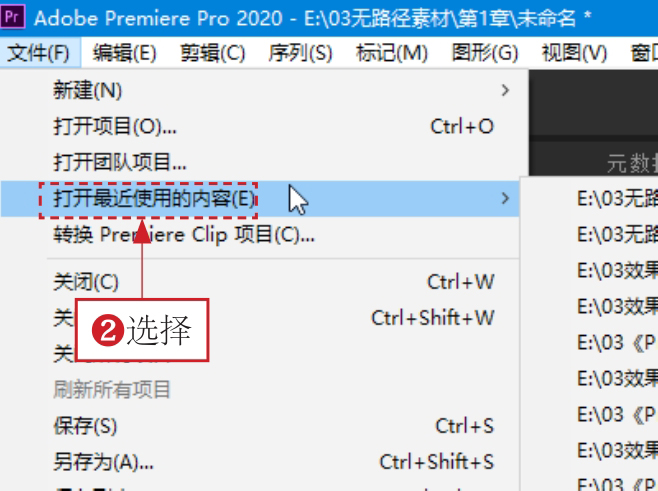Open the 编辑(E) menu
658x491 pixels.
(125, 53)
